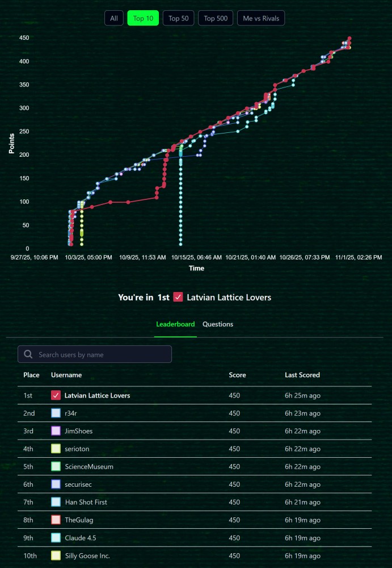Switch to the Questions tab

pos(218,324)
